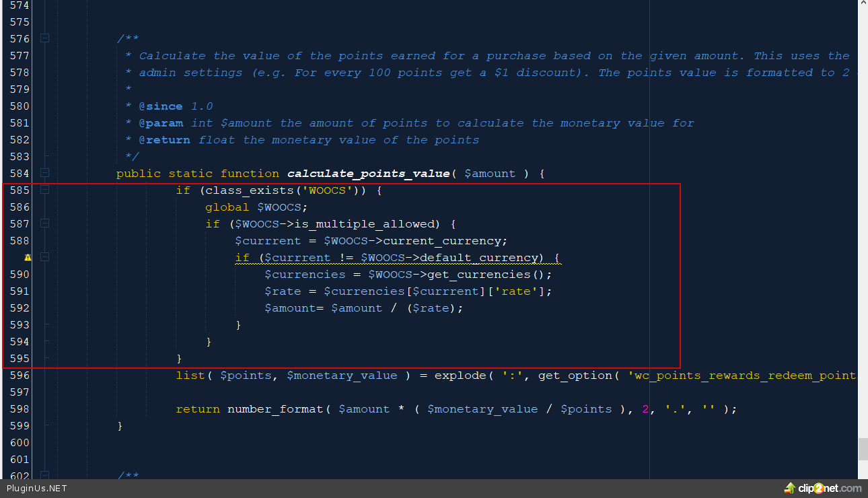This screenshot has height=498, width=868.
Task: Click $monetary_value on line 598
Action: [x=482, y=409]
